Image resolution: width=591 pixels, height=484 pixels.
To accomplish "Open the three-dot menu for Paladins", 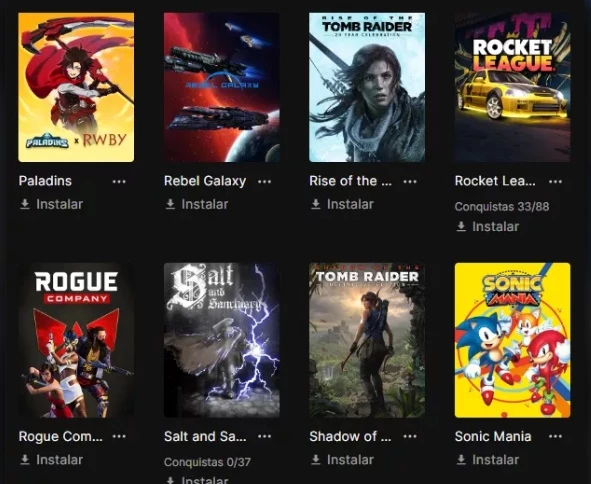I will [x=119, y=182].
